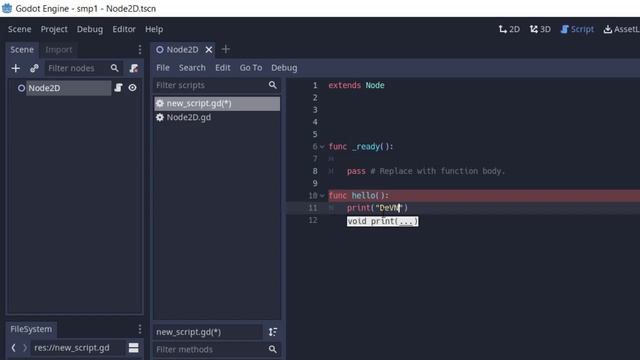Add a new child node with plus icon

click(16, 68)
